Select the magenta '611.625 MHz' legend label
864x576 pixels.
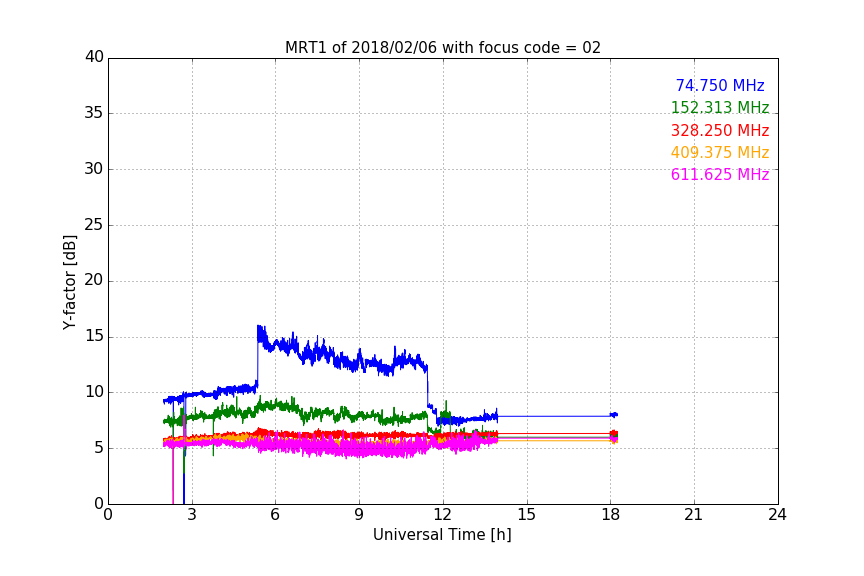[x=720, y=174]
